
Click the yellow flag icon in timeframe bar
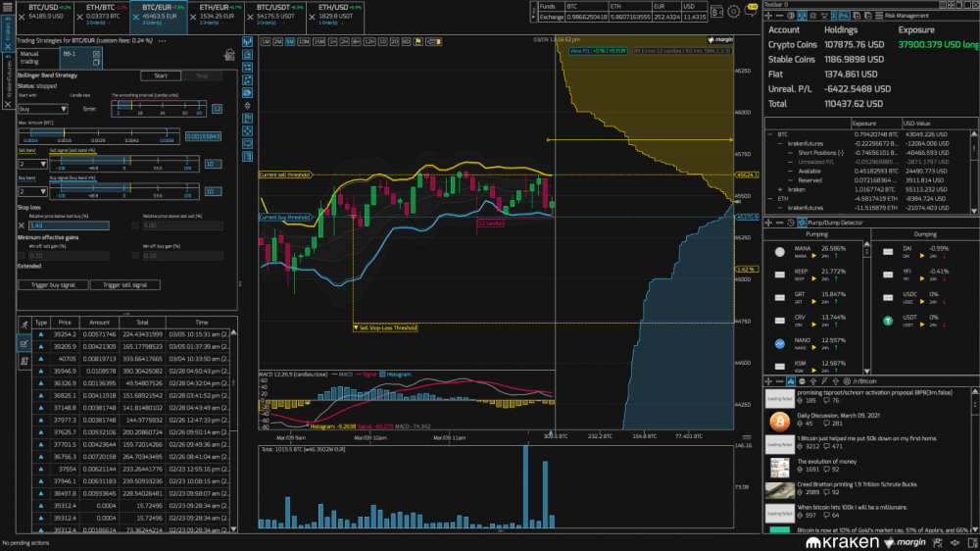click(417, 42)
